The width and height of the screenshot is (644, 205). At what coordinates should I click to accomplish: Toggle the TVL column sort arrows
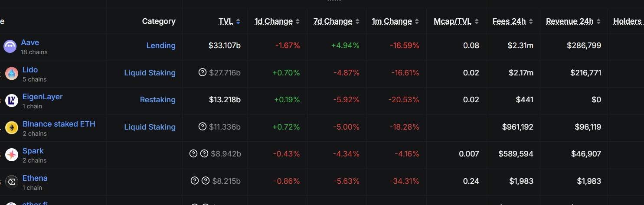(x=238, y=21)
